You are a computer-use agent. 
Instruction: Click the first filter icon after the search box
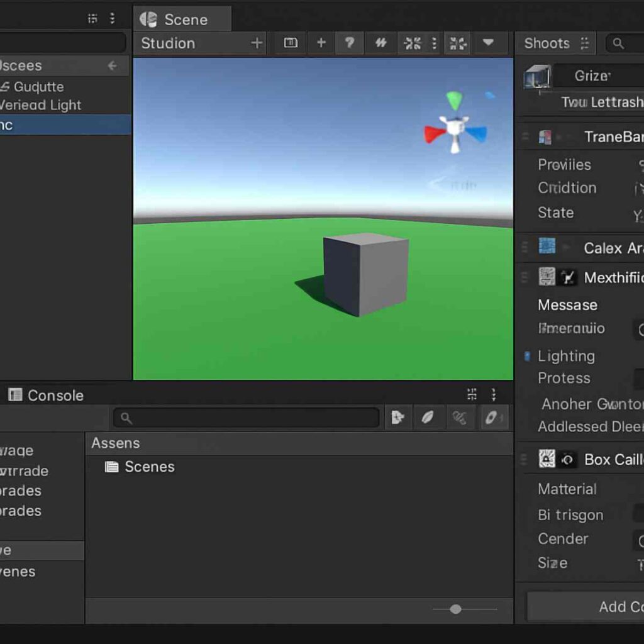pyautogui.click(x=398, y=418)
